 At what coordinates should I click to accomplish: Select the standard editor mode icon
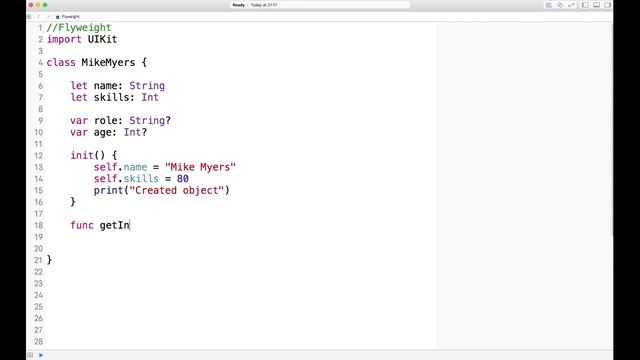pyautogui.click(x=549, y=5)
